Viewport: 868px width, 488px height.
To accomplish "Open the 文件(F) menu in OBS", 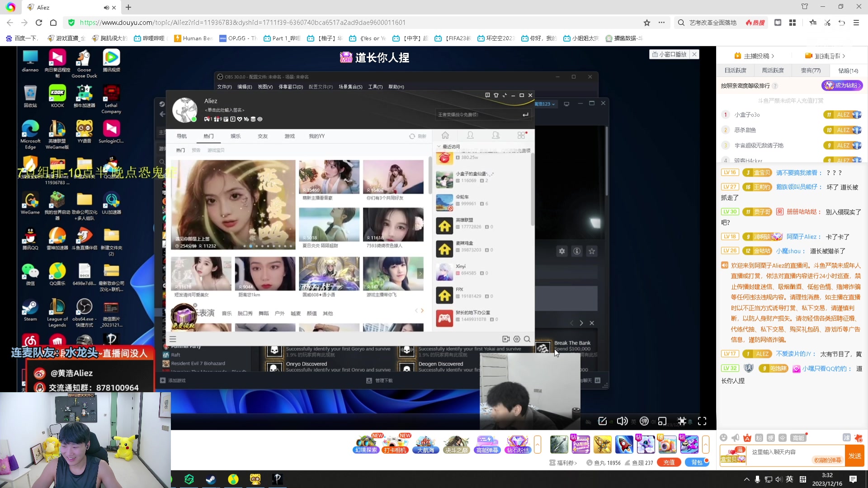I will pos(224,87).
